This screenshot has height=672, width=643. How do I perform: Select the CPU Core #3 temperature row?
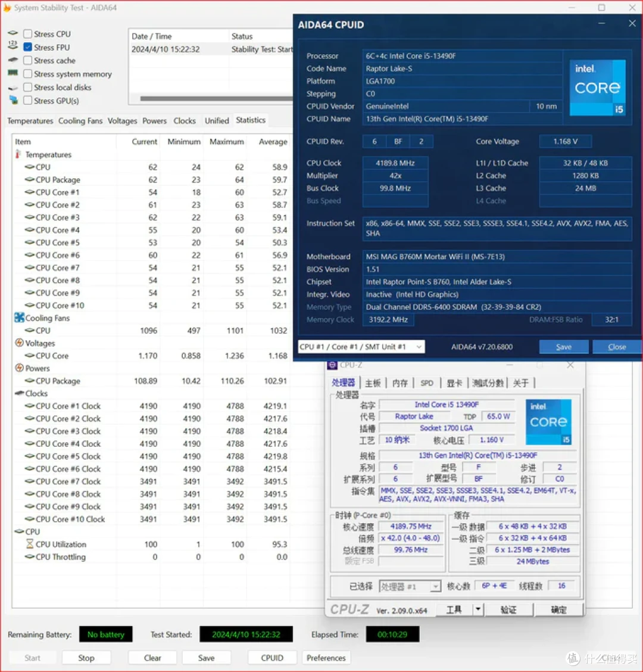coord(151,217)
